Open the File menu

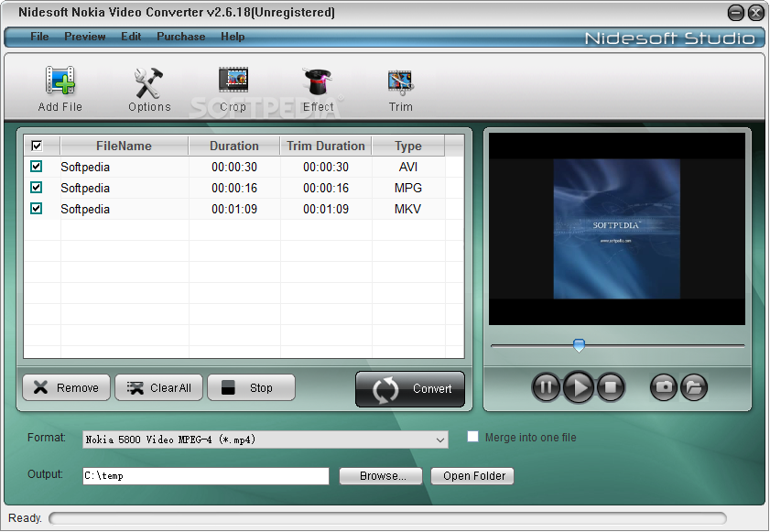coord(39,37)
